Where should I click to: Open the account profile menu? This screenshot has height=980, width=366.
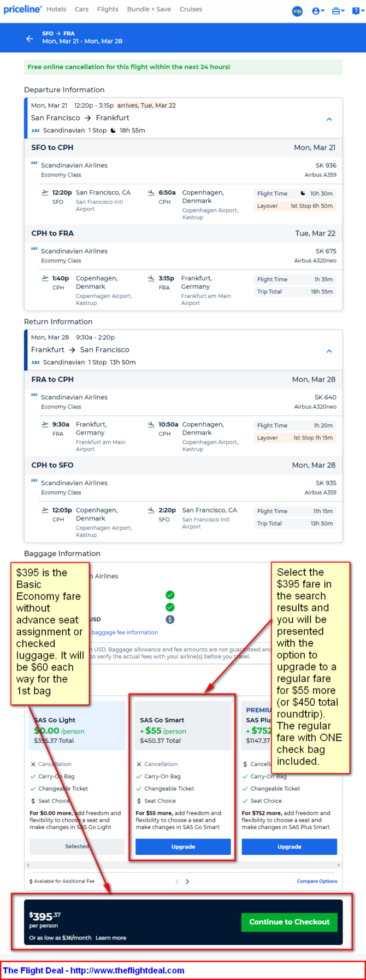click(x=318, y=11)
